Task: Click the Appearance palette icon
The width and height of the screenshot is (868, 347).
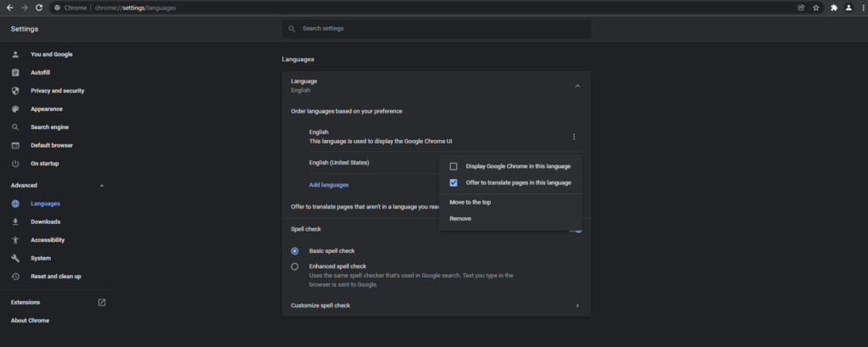Action: [15, 109]
